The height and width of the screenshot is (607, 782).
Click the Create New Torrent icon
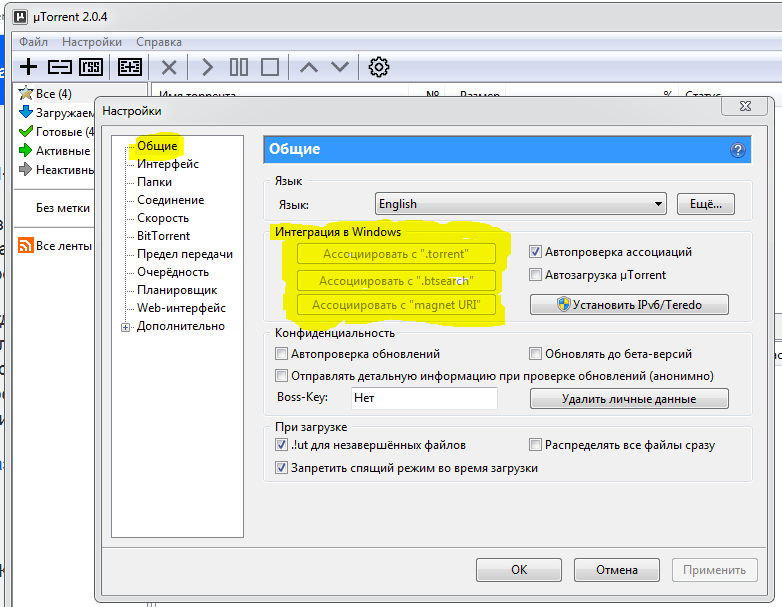click(130, 67)
